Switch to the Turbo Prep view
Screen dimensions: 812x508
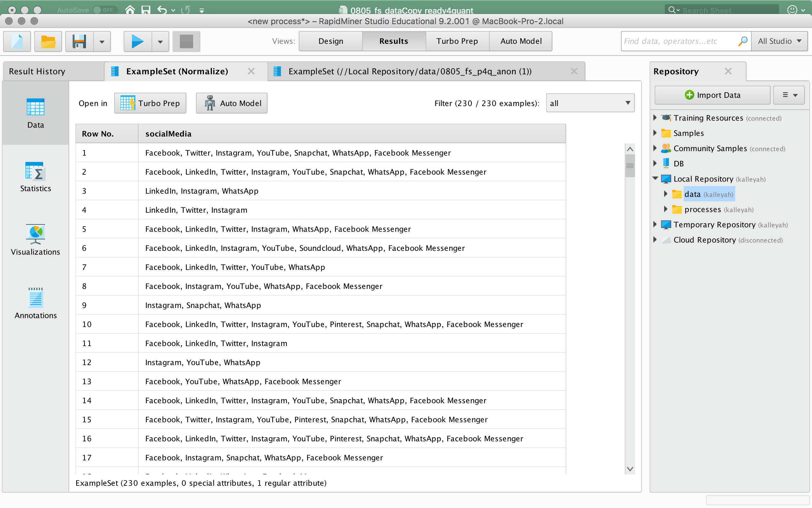tap(457, 41)
